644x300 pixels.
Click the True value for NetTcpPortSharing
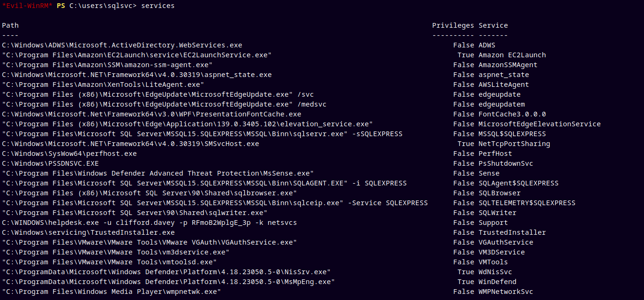click(x=465, y=144)
